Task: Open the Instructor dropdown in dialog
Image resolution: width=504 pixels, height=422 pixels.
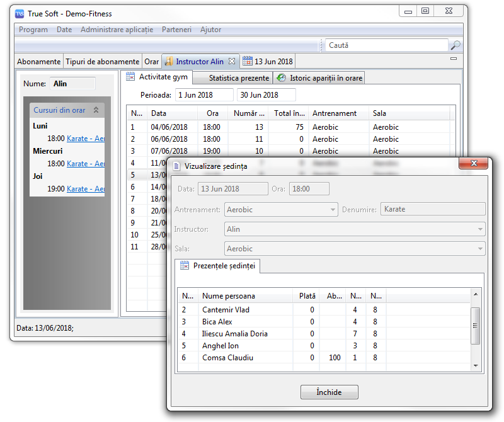Action: point(481,229)
